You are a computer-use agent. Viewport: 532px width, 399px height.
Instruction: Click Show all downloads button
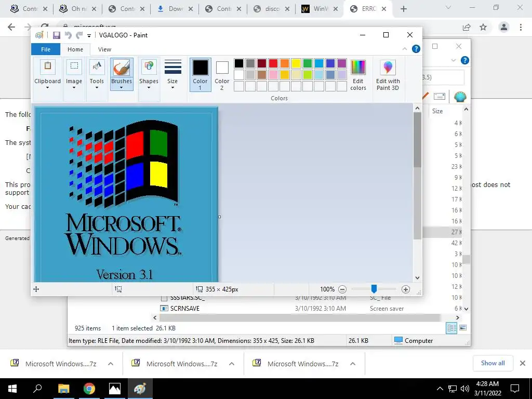[x=493, y=363]
